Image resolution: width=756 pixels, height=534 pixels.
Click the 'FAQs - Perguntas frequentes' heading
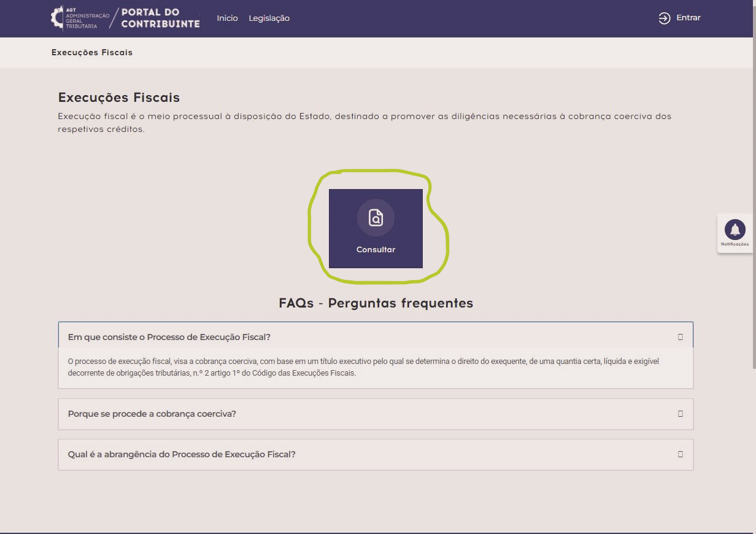tap(376, 303)
